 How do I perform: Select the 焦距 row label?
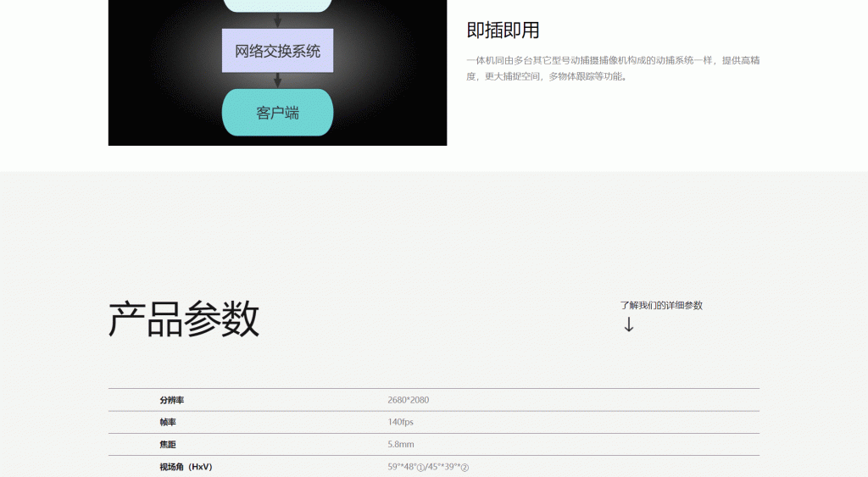pos(168,444)
